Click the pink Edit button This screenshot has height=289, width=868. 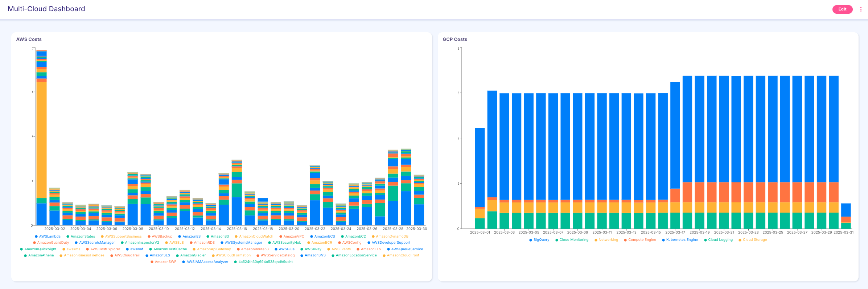coord(842,9)
